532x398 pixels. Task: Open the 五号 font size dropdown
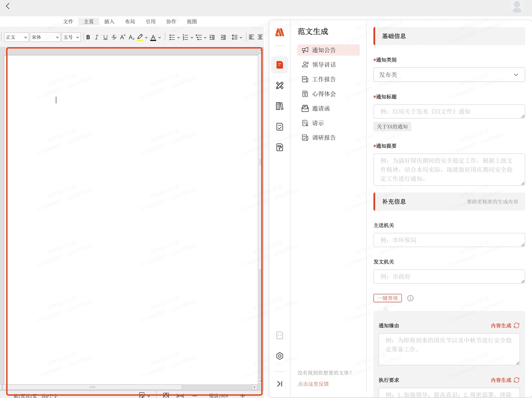click(71, 37)
